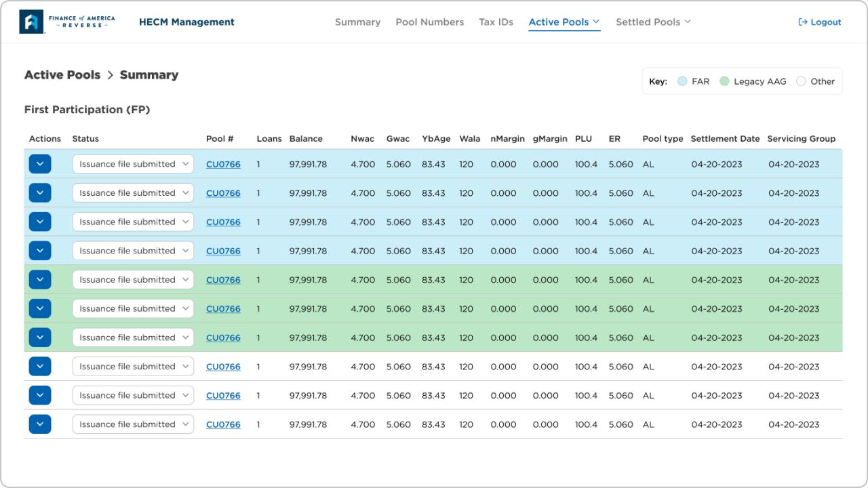Open actions menu for first white row

pos(40,367)
